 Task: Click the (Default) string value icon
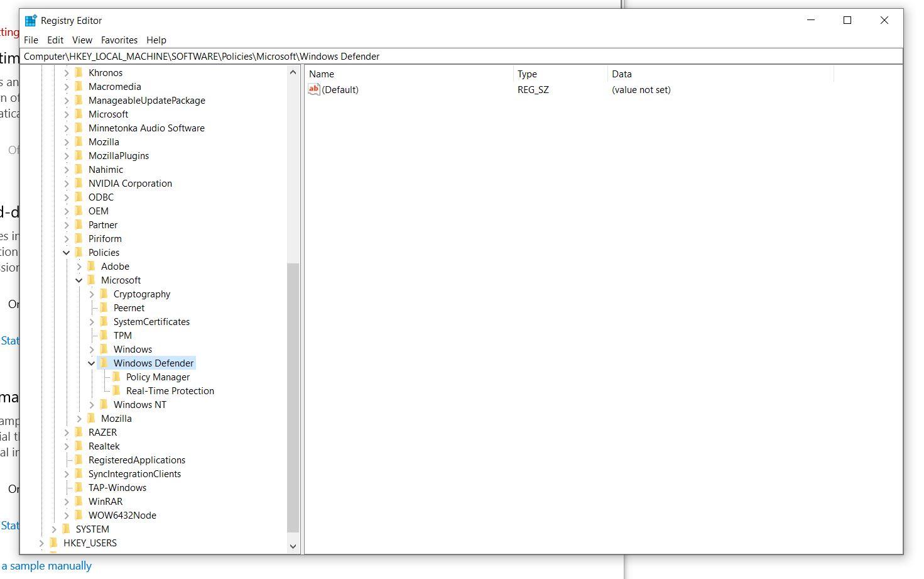[314, 89]
